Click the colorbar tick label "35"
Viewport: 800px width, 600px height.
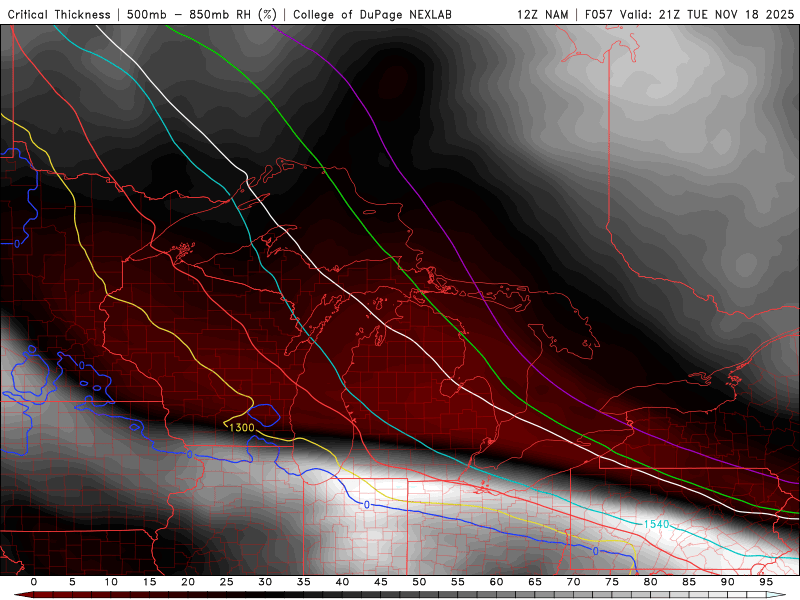click(x=304, y=582)
